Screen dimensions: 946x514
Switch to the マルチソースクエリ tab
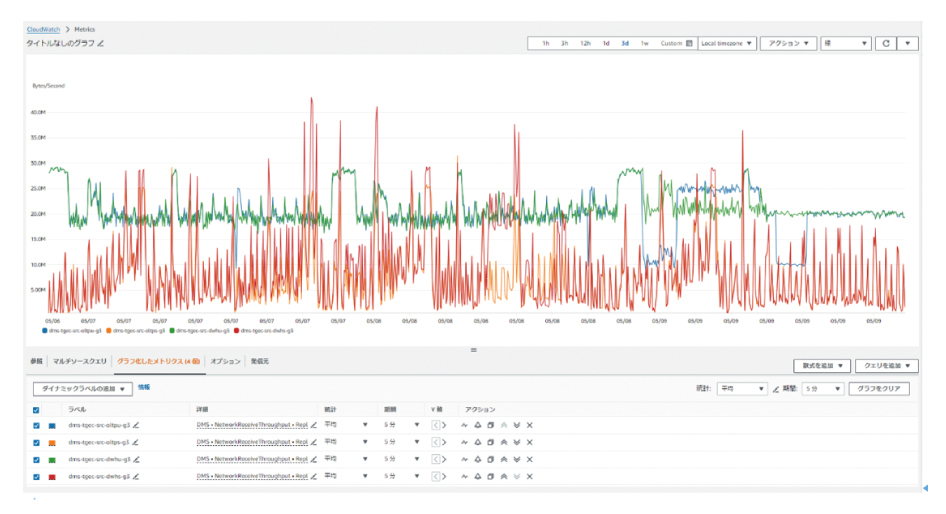tap(79, 360)
